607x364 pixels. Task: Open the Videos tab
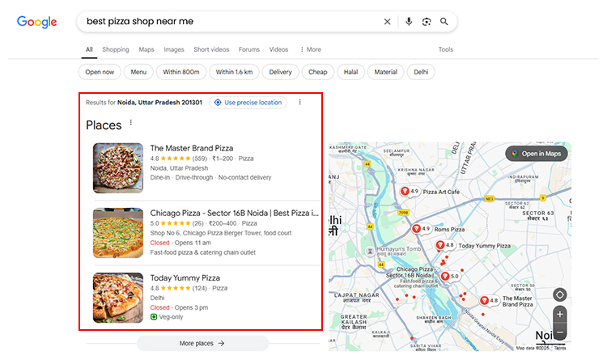(278, 49)
